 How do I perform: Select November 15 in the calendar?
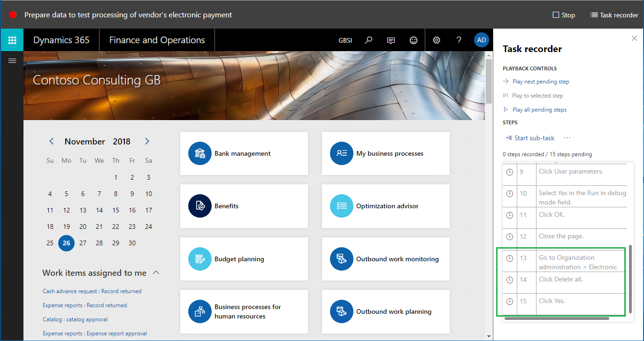[115, 210]
